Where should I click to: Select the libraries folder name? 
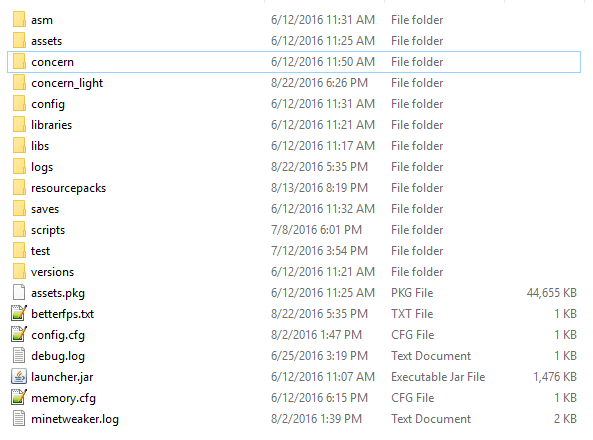point(51,125)
